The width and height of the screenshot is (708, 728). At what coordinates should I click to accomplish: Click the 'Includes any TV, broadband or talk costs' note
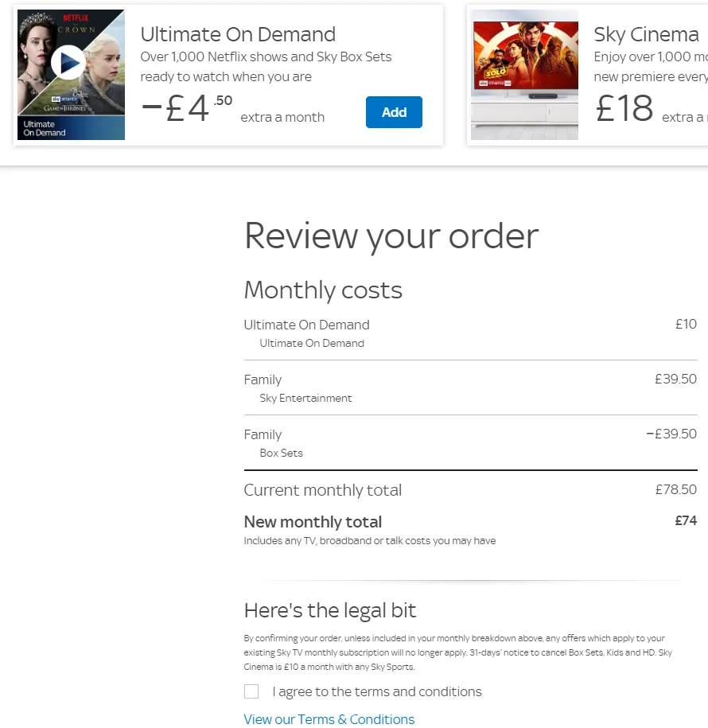[x=370, y=541]
